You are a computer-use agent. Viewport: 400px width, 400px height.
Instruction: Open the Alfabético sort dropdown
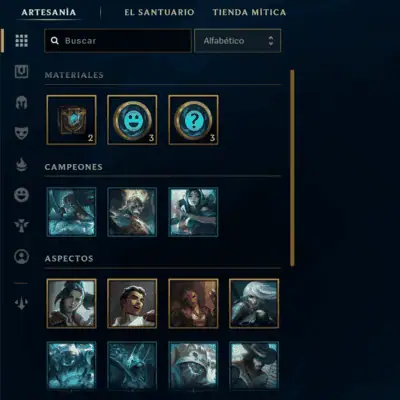click(x=237, y=41)
